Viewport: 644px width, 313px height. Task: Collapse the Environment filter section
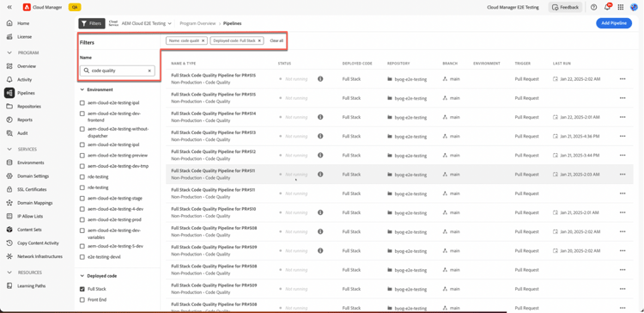[x=82, y=89]
